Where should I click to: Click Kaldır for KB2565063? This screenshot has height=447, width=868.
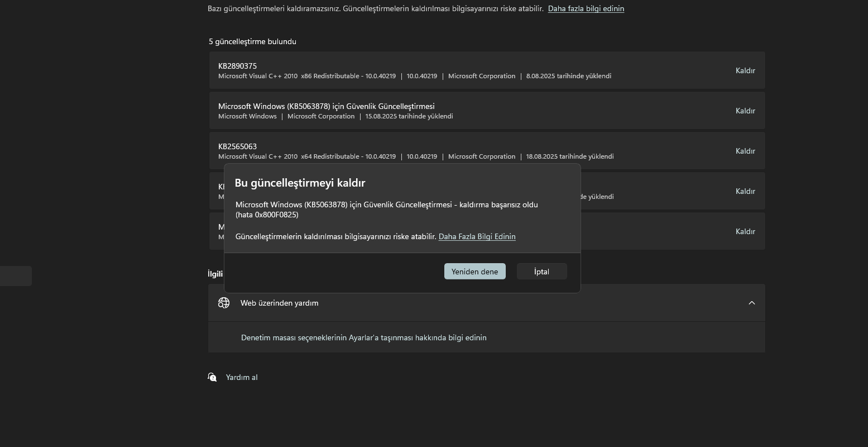click(745, 151)
